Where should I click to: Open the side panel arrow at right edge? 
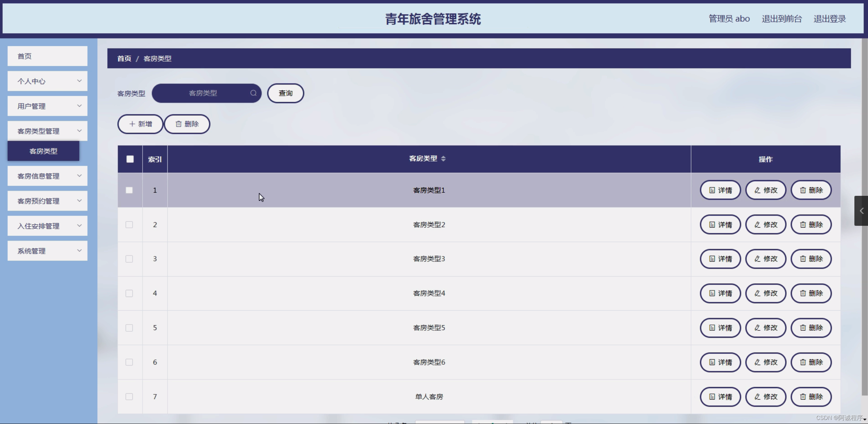coord(861,211)
